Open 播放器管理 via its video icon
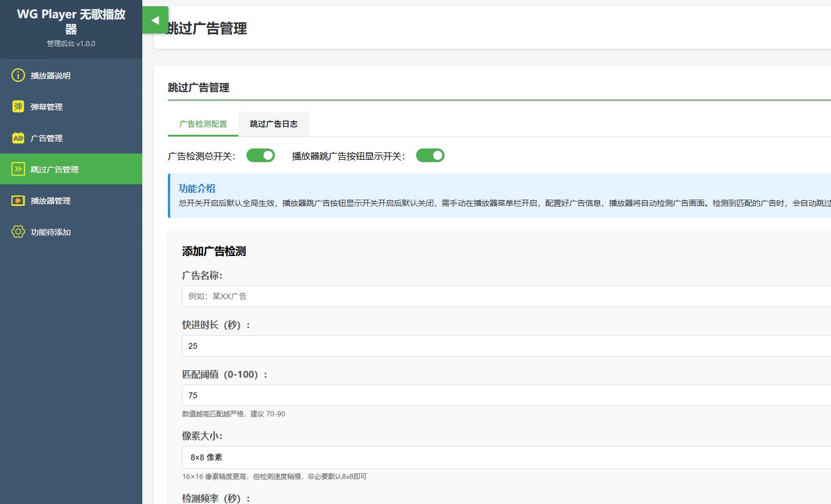The height and width of the screenshot is (504, 831). 18,200
